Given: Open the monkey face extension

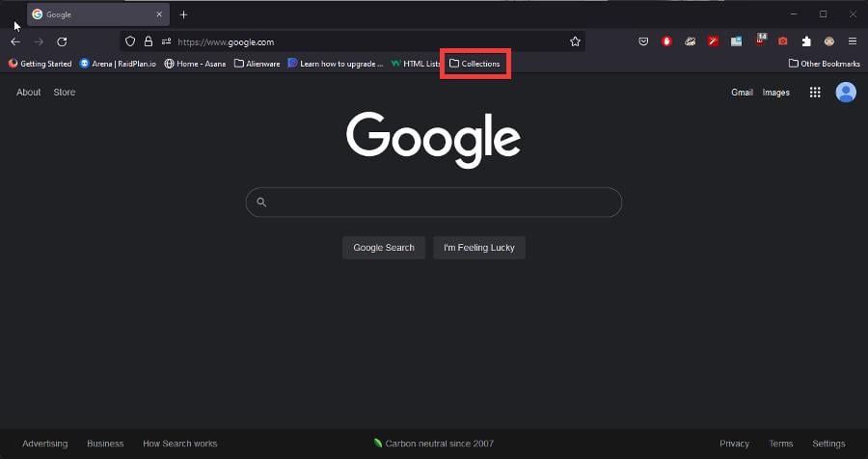Looking at the screenshot, I should click(829, 41).
